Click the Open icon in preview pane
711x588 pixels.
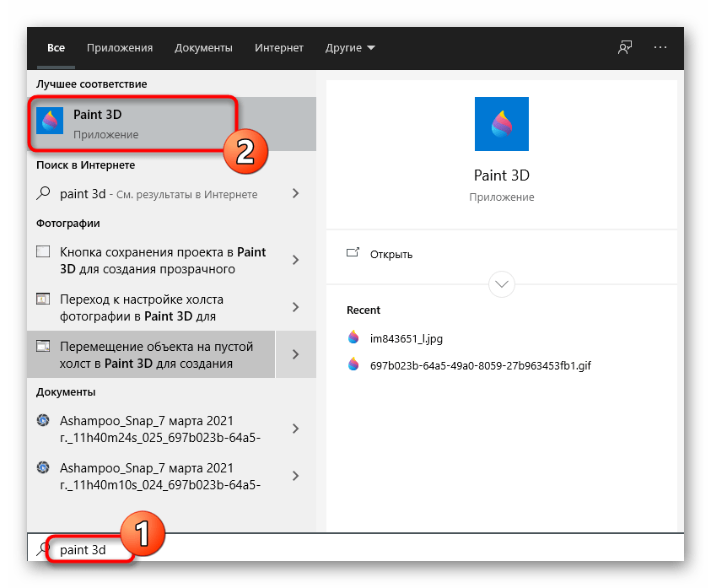[353, 254]
